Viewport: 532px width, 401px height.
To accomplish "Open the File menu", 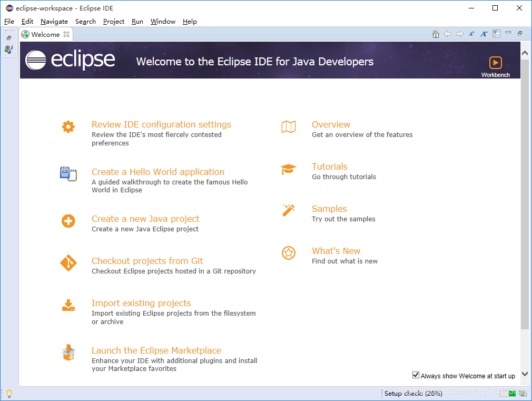I will (x=9, y=22).
